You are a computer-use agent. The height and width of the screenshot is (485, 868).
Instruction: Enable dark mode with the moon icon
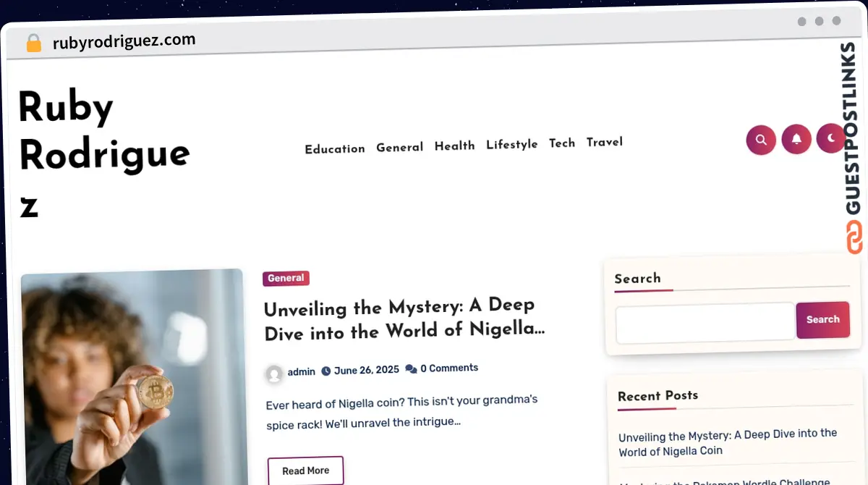tap(830, 138)
